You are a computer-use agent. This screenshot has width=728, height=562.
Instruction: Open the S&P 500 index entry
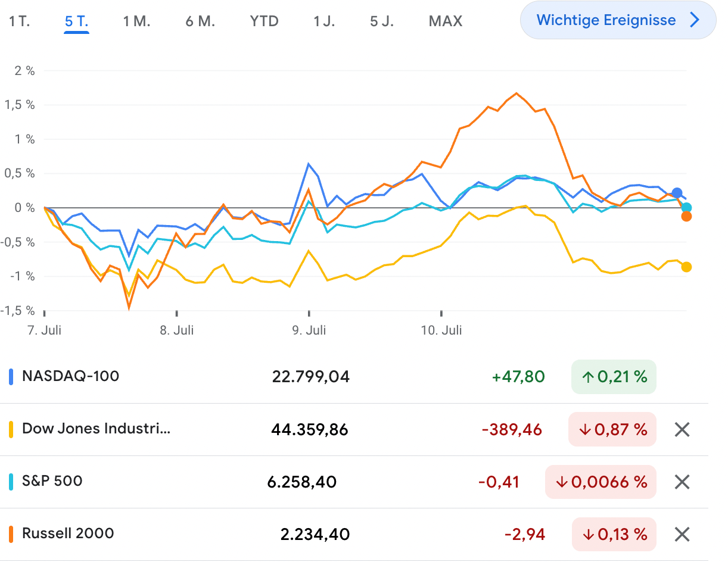click(x=52, y=481)
